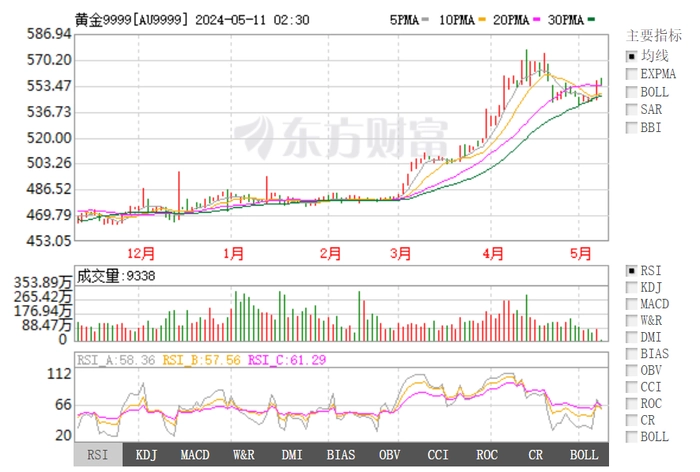The height and width of the screenshot is (472, 700).
Task: Open the ROC tab in bottom bar
Action: (x=487, y=455)
